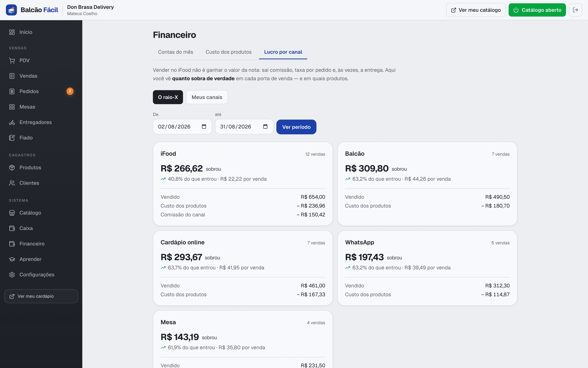Click the Cardápio online card title
588x368 pixels.
coord(182,242)
